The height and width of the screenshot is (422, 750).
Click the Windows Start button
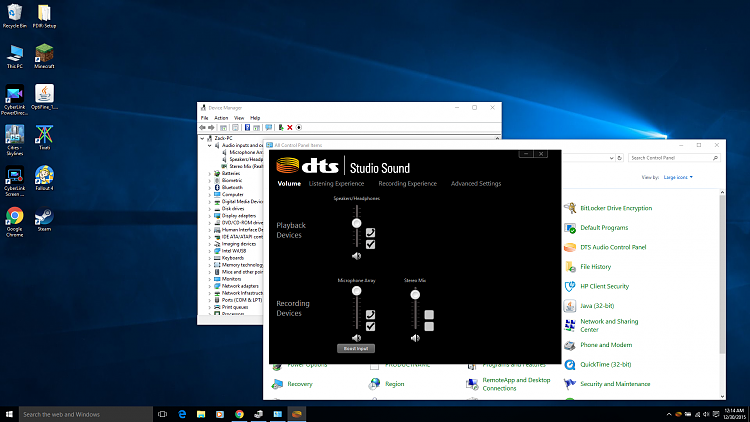pos(9,414)
